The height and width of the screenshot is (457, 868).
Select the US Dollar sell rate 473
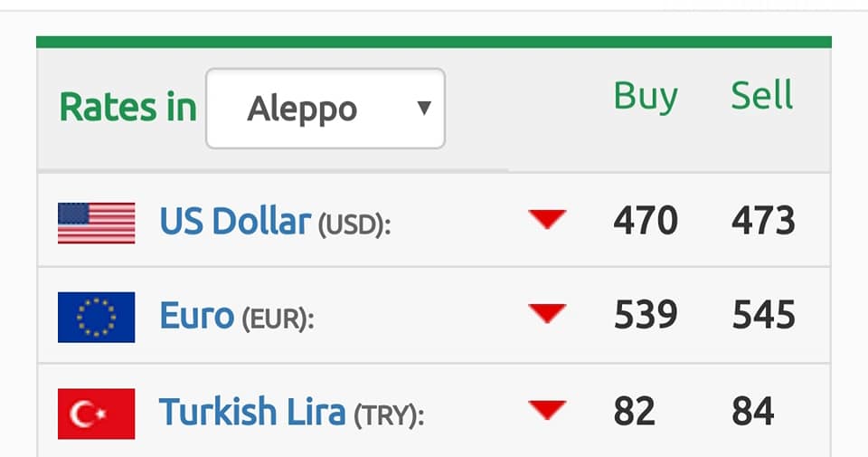763,221
